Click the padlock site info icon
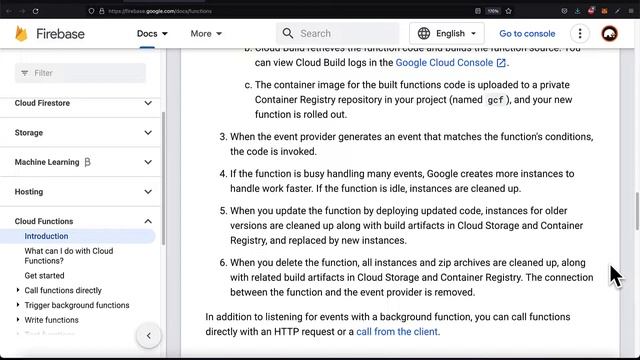Viewport: 640px width, 360px height. click(102, 11)
